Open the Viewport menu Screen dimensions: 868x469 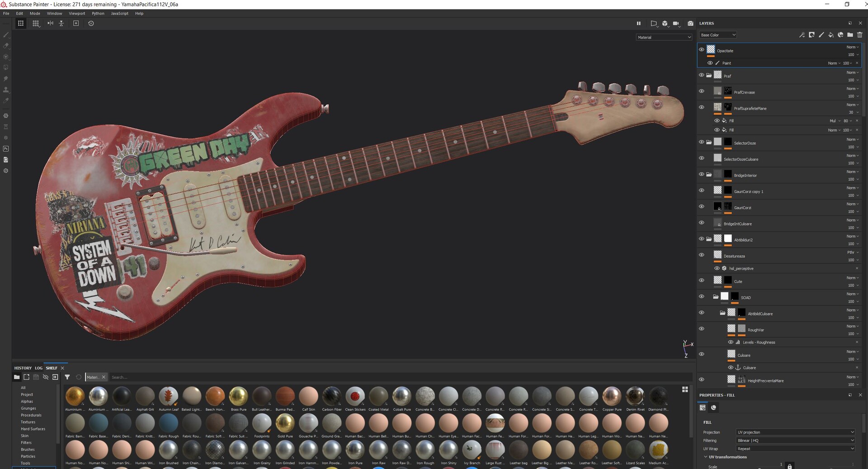pyautogui.click(x=77, y=14)
